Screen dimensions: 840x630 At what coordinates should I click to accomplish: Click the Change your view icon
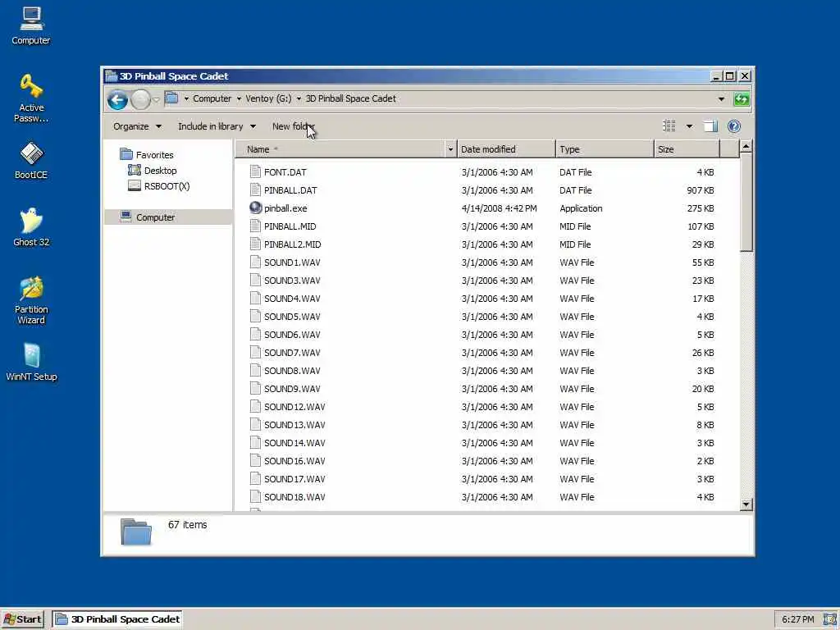pos(669,126)
